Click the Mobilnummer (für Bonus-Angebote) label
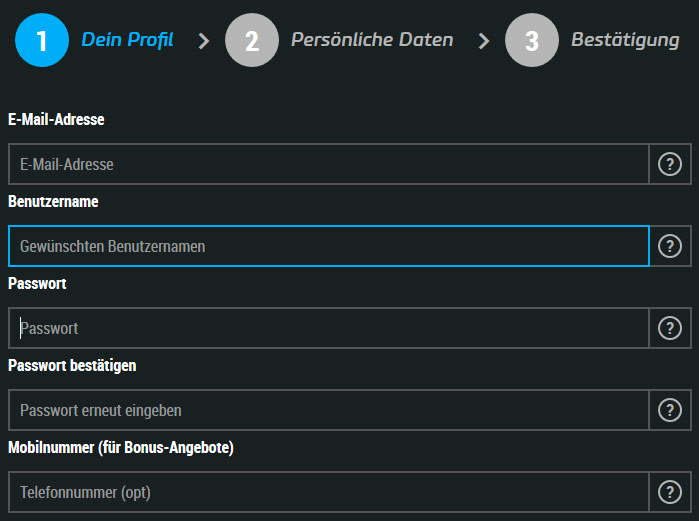The width and height of the screenshot is (699, 521). [x=121, y=447]
